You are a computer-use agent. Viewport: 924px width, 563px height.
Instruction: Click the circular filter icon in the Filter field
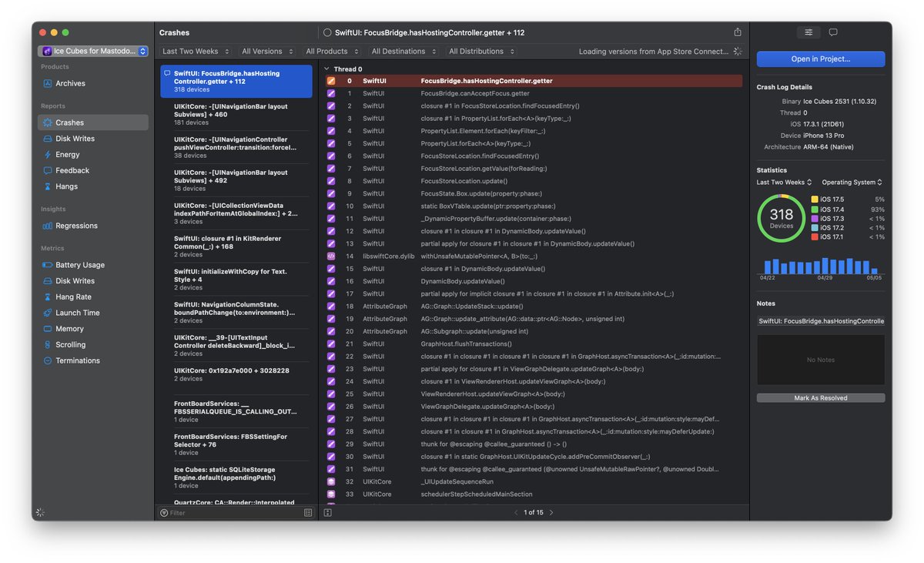[164, 512]
